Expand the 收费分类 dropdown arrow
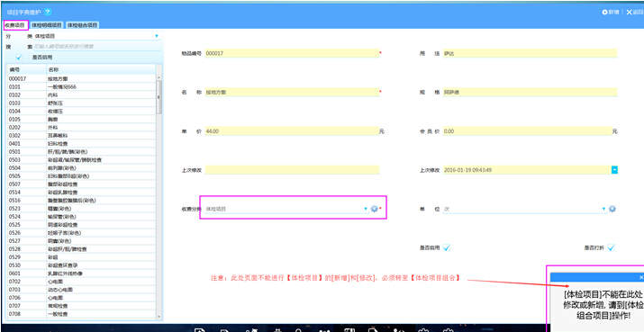This screenshot has height=332, width=644. click(366, 209)
